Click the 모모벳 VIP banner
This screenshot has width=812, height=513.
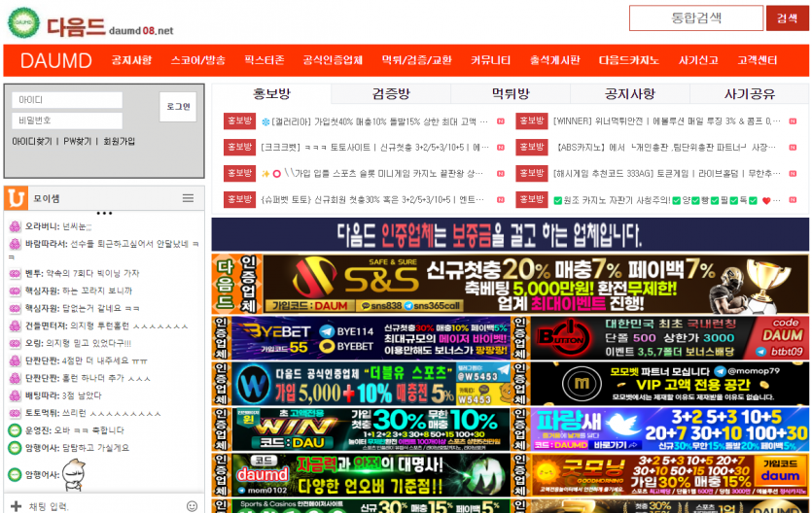pyautogui.click(x=659, y=384)
